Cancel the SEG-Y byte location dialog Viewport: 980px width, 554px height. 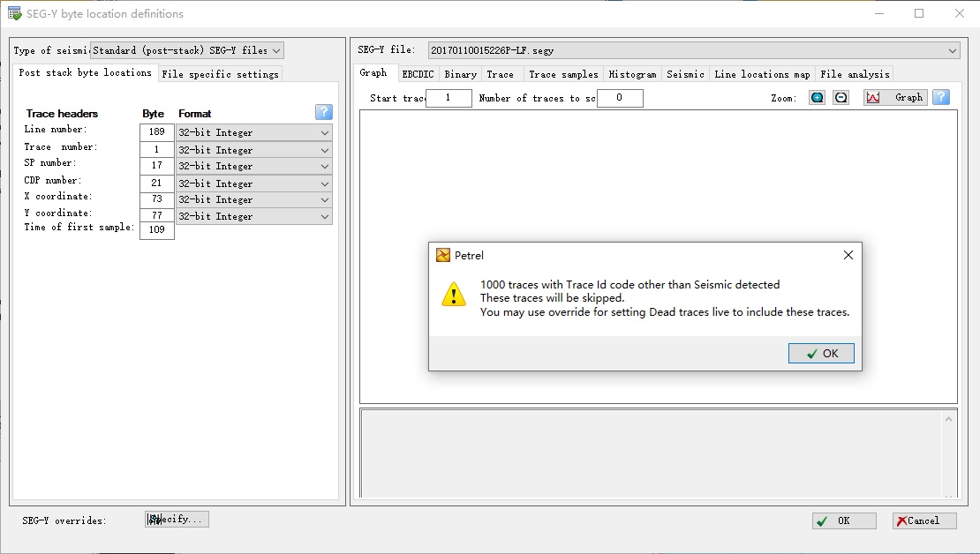pos(924,520)
